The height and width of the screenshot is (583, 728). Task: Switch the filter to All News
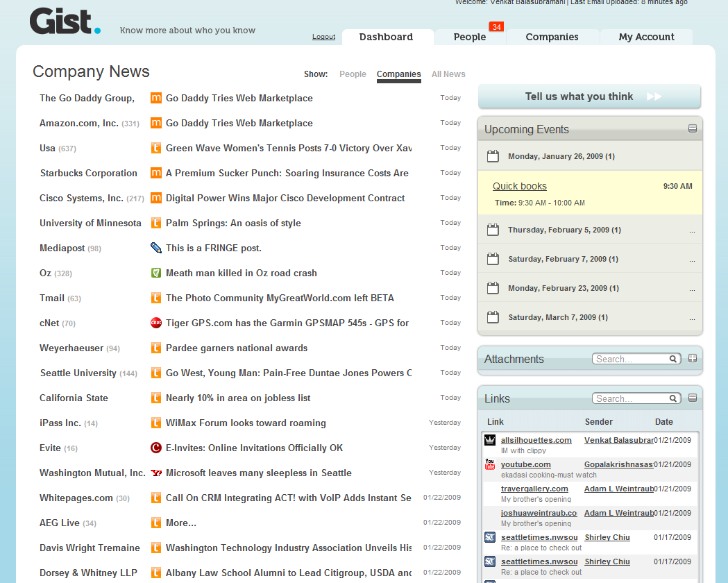tap(448, 74)
